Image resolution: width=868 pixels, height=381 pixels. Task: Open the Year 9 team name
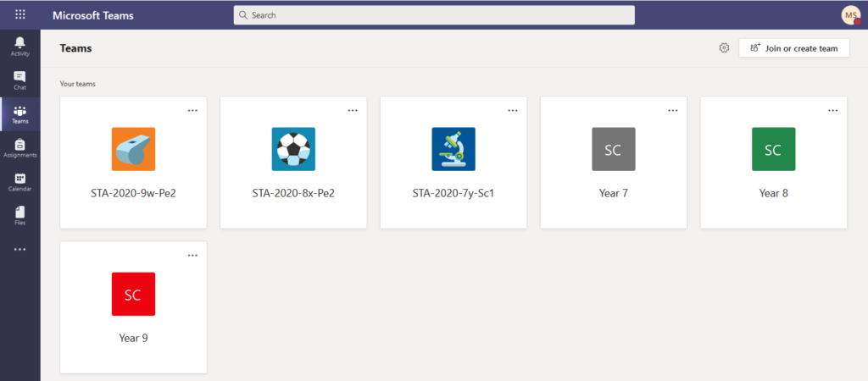(x=133, y=338)
